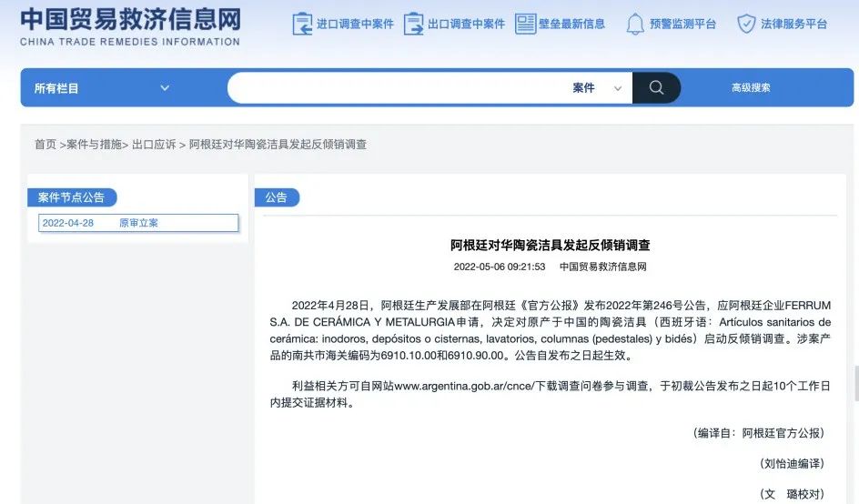Click the www.argentina.gob.ar/cnce/ URL text

[463, 387]
